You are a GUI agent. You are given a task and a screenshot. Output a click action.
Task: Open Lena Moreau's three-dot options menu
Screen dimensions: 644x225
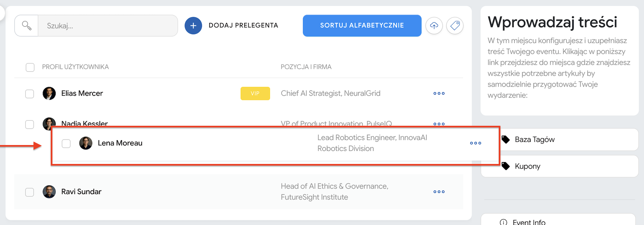click(x=475, y=143)
